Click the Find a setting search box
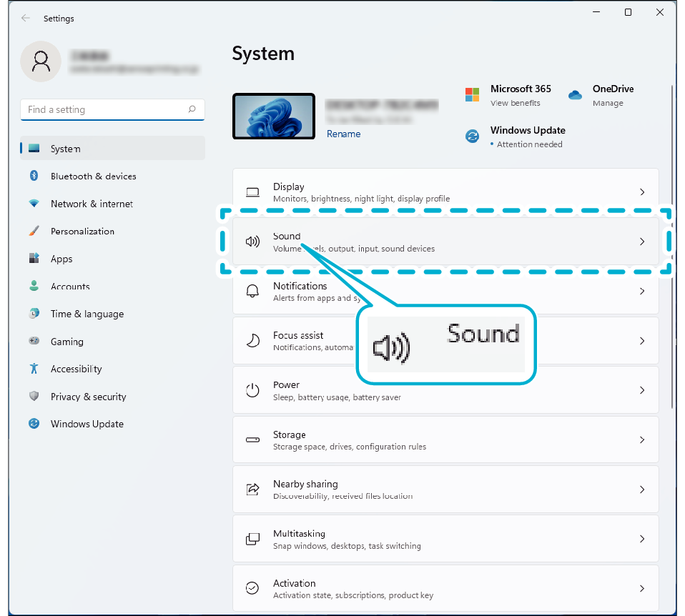Screen dimensions: 685x616 point(106,109)
